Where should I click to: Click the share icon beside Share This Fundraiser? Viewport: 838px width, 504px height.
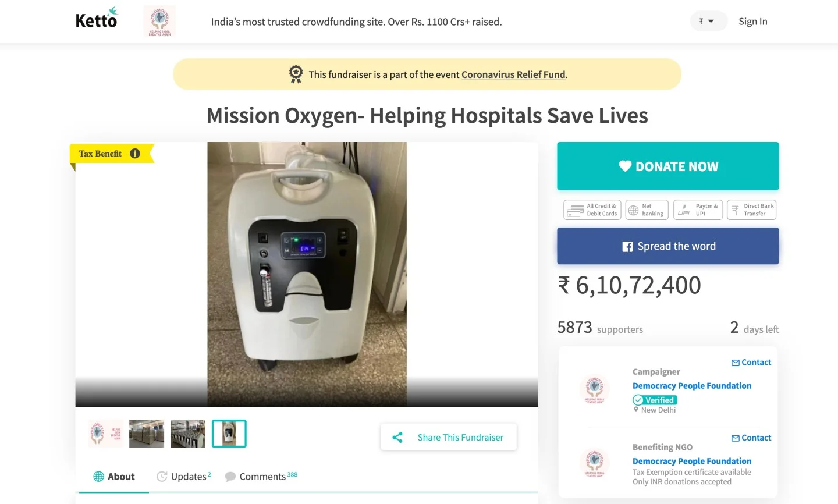[397, 437]
